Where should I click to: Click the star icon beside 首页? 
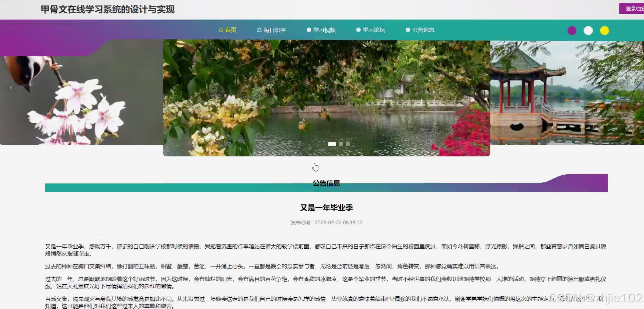[220, 29]
